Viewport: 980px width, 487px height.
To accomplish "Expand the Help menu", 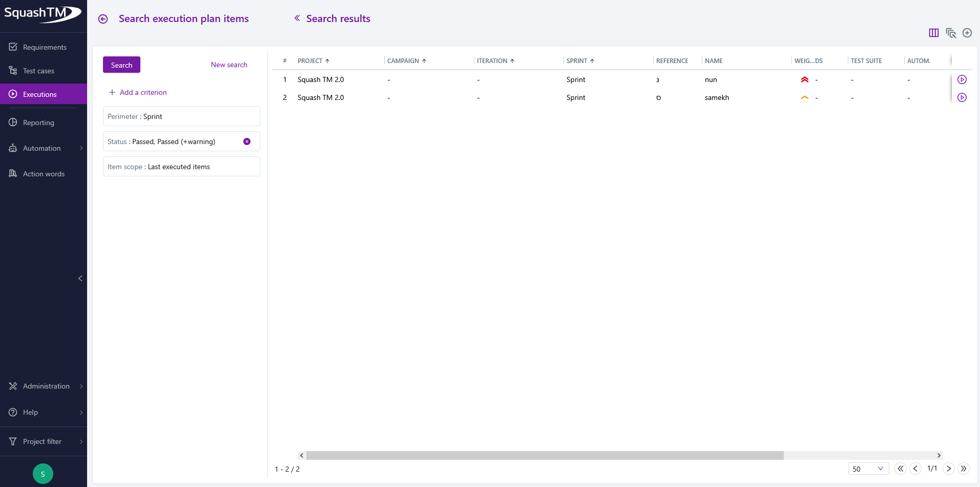I will pos(30,412).
